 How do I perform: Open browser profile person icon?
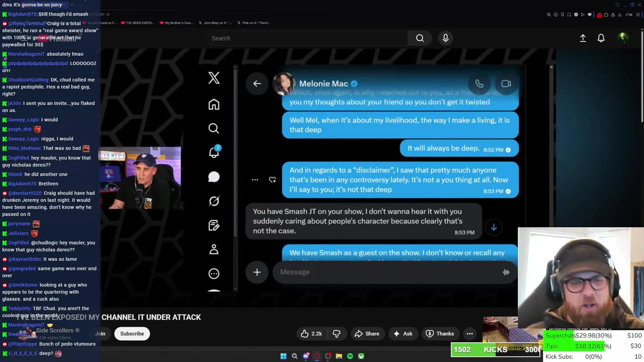click(613, 15)
